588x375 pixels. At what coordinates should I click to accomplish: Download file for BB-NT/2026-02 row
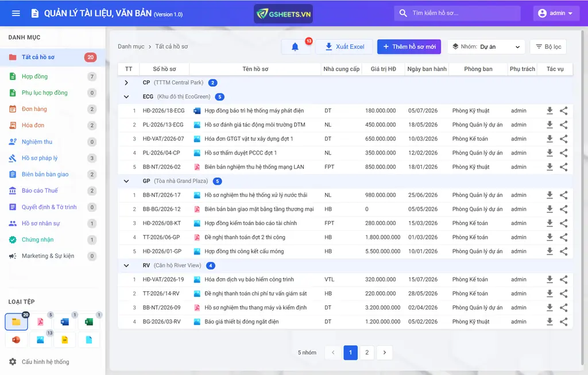tap(550, 167)
